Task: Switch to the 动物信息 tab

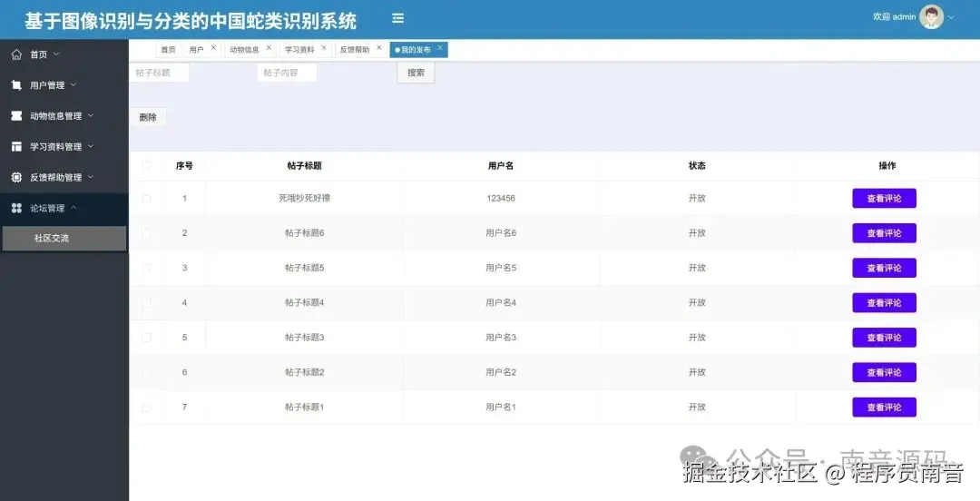Action: coord(244,49)
